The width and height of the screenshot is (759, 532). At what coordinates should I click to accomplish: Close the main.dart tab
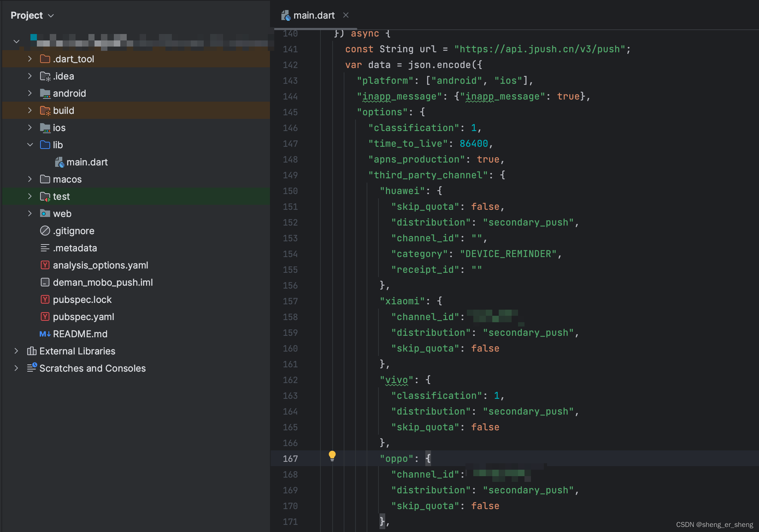[x=345, y=15]
